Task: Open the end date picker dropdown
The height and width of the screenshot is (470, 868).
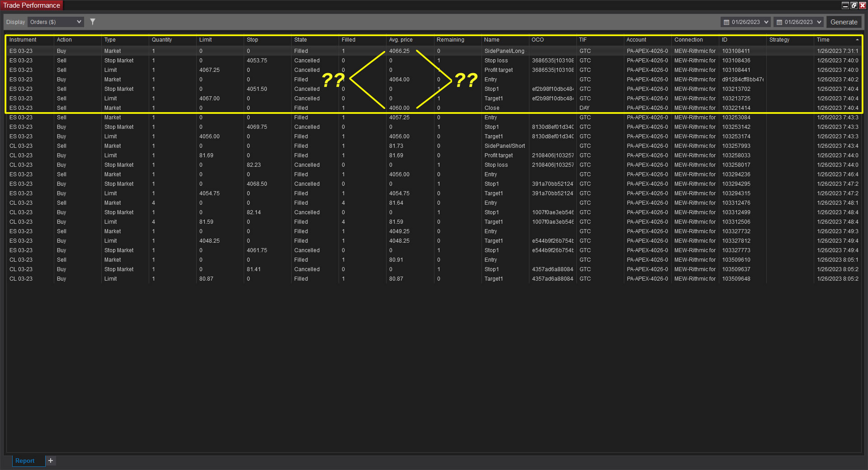Action: tap(798, 22)
